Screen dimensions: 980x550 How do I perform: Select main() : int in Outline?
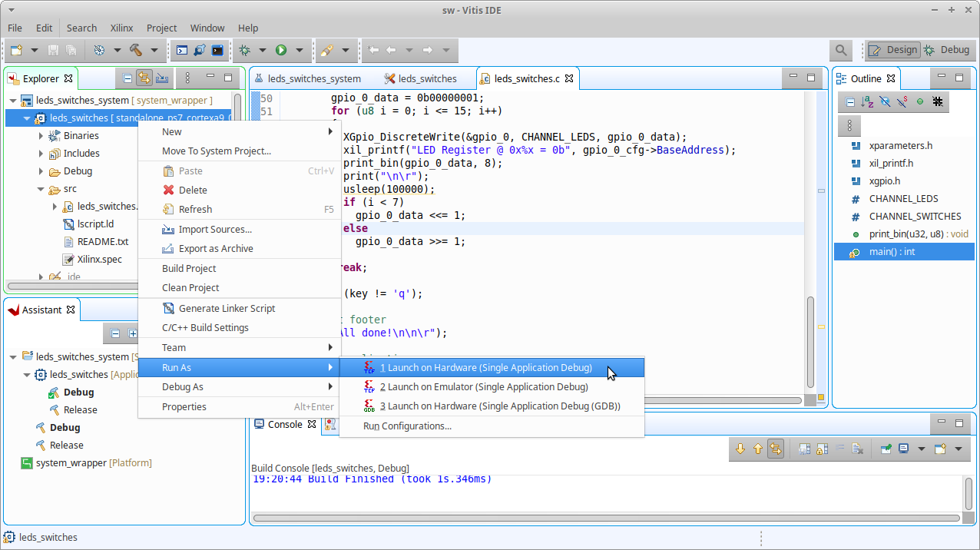892,252
